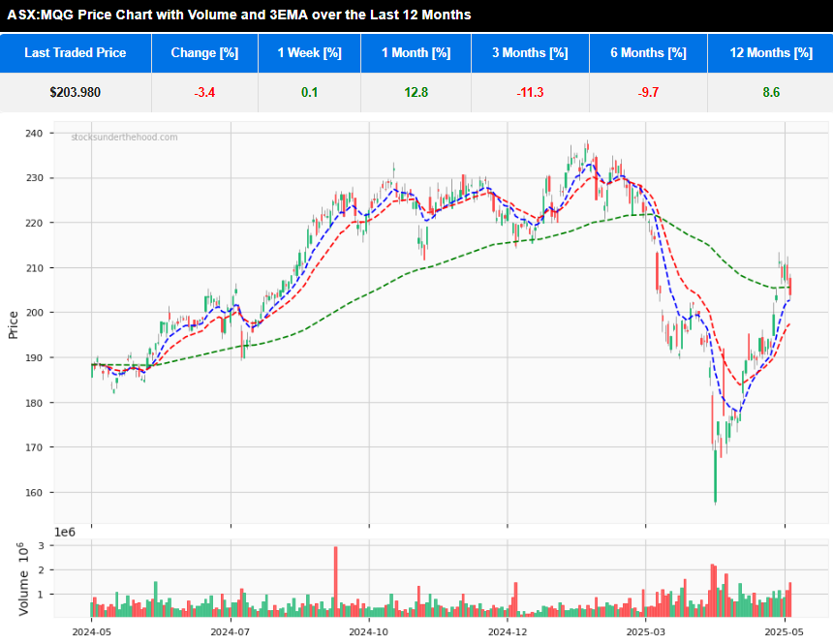Click the 'Last Traded Price' column header
Screen dimensions: 833x644
click(x=76, y=52)
